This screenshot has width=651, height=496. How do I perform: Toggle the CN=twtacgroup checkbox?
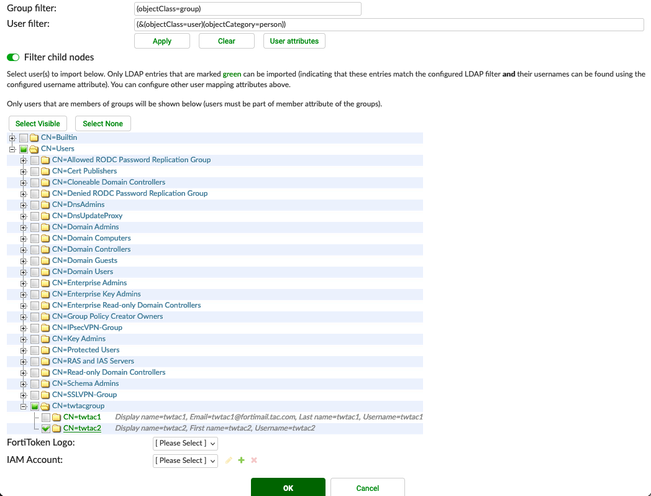(x=35, y=406)
